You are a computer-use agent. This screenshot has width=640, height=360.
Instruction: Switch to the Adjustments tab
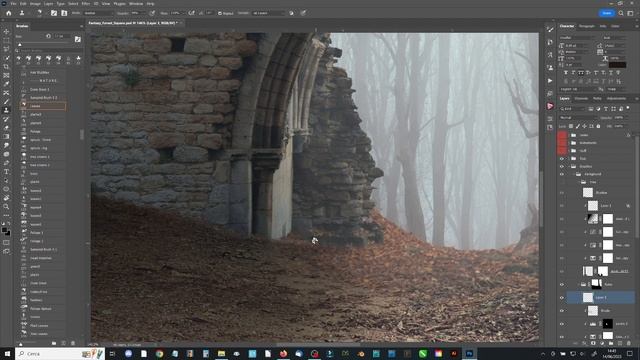pyautogui.click(x=616, y=98)
